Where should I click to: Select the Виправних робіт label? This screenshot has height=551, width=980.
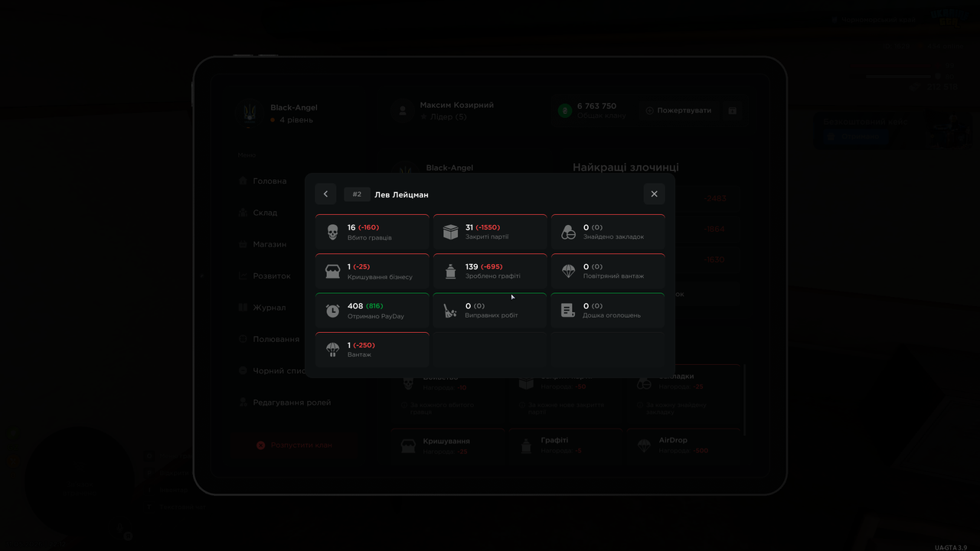click(x=492, y=315)
